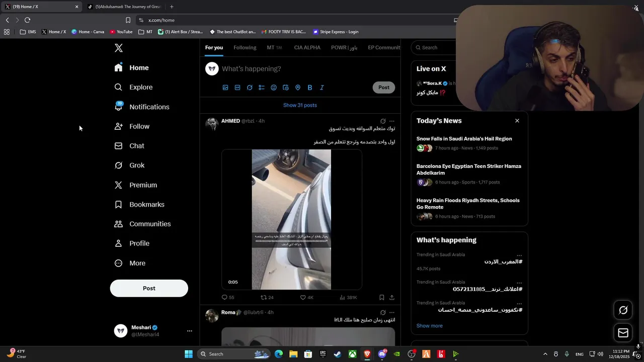Viewport: 644px width, 362px height.
Task: Schedule the post via calendar icon
Action: 286,87
